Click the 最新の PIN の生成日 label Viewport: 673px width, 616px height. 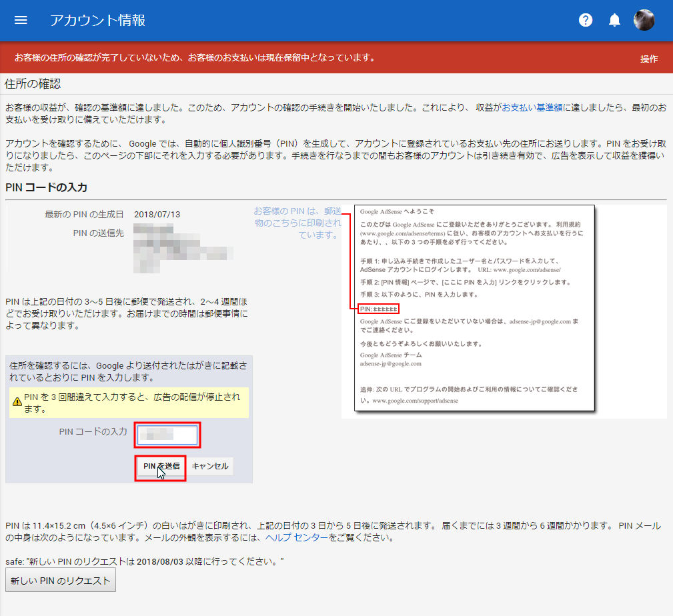84,215
